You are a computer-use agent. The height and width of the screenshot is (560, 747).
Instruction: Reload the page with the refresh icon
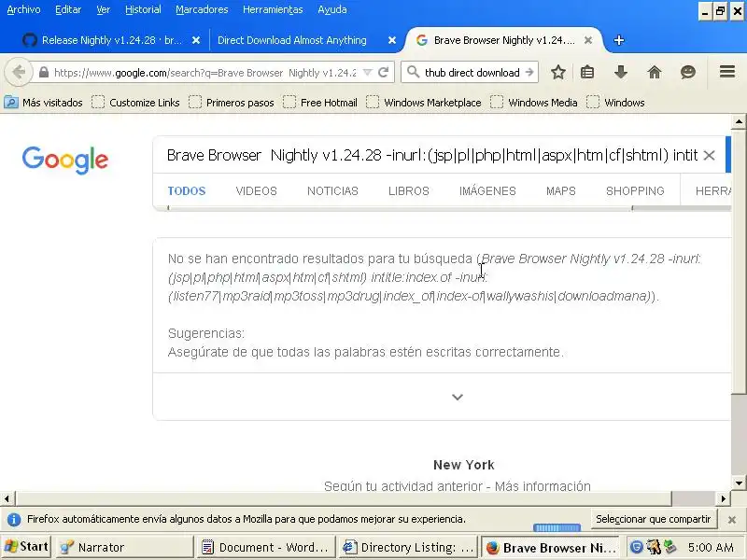pos(384,73)
